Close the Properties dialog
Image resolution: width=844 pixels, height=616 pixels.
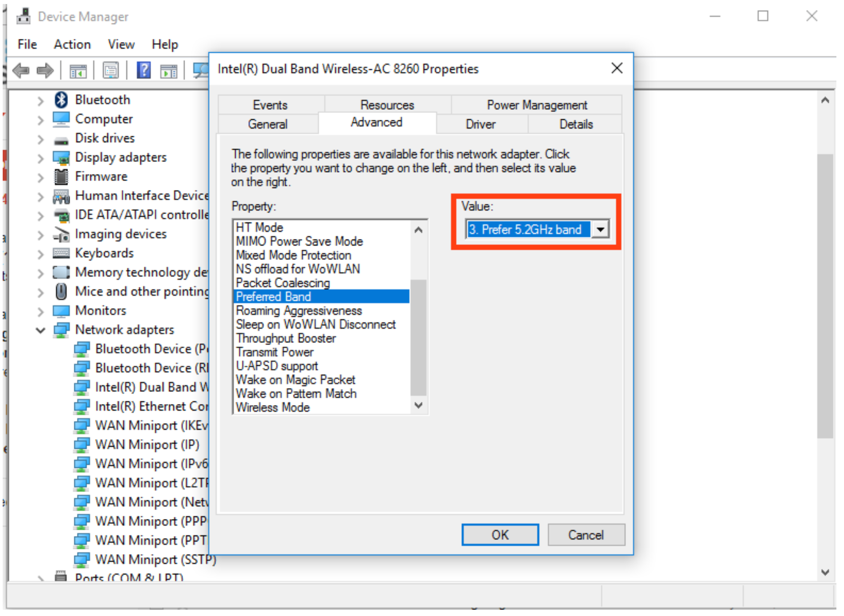point(617,68)
